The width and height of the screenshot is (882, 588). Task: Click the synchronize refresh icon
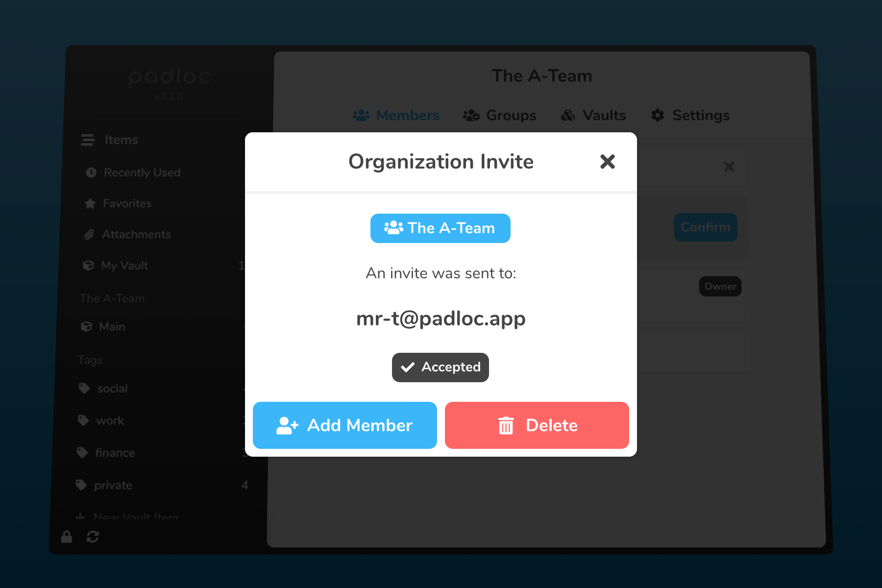point(93,537)
